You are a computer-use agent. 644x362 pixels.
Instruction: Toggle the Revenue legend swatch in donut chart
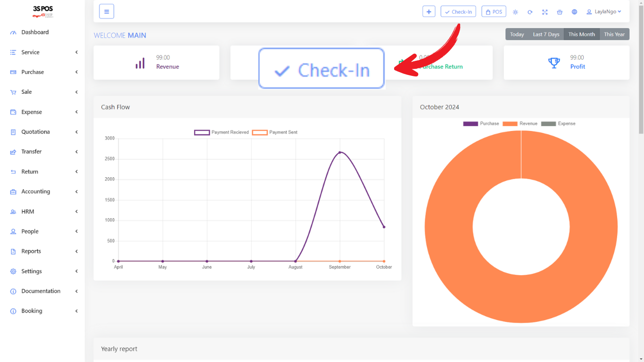click(510, 124)
